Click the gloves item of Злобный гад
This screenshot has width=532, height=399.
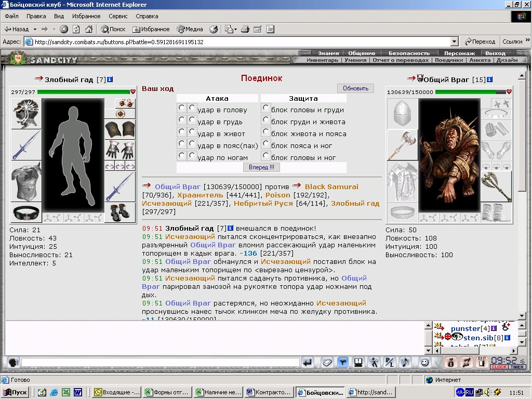pyautogui.click(x=120, y=150)
